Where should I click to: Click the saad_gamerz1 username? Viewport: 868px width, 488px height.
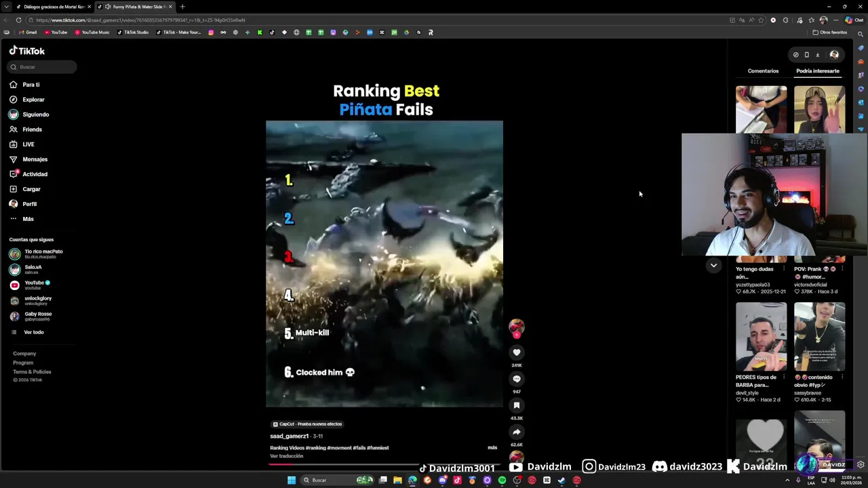coord(289,436)
